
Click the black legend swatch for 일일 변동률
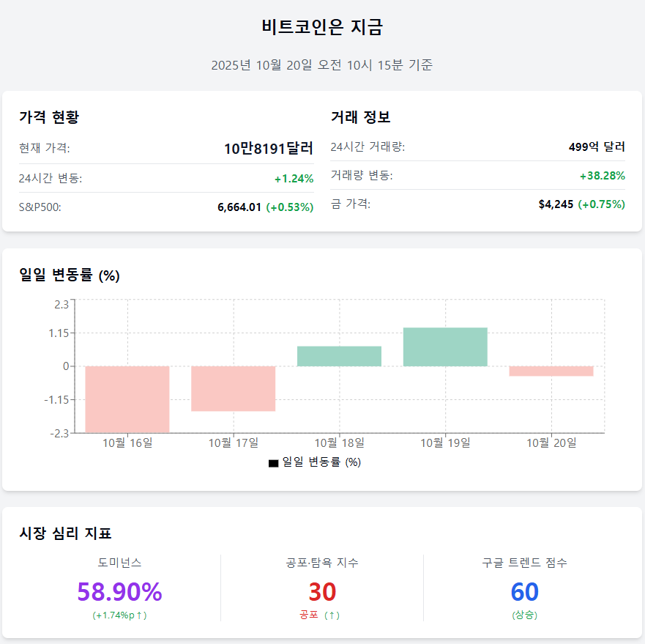point(274,463)
